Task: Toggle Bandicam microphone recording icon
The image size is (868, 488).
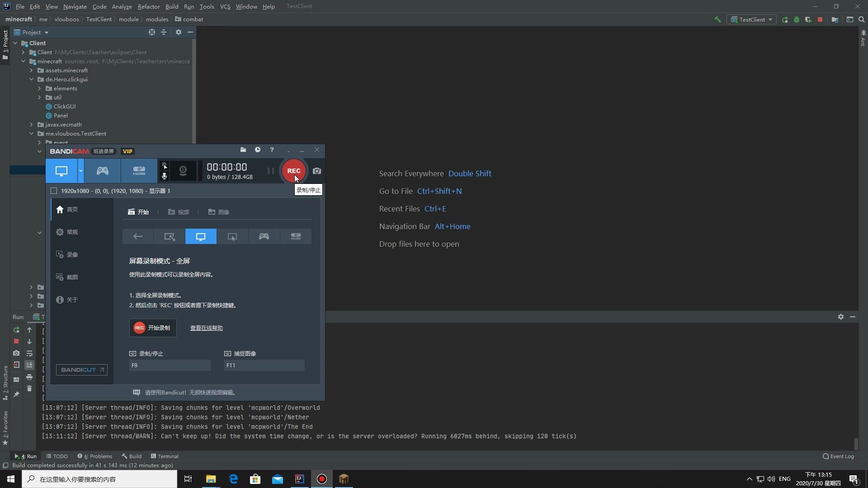Action: pyautogui.click(x=165, y=176)
